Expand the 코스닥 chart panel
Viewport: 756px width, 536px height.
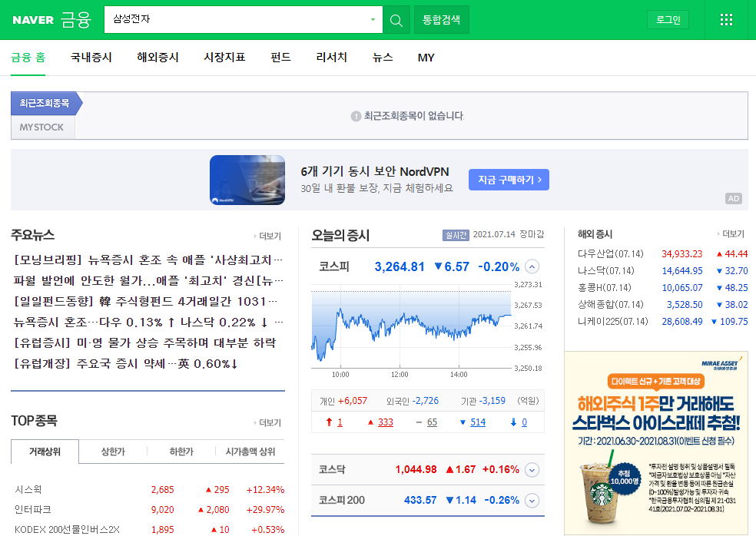(532, 470)
